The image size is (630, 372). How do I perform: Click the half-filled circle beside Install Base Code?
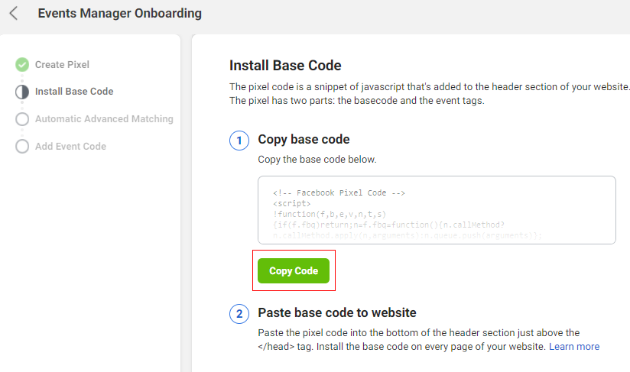click(x=22, y=92)
